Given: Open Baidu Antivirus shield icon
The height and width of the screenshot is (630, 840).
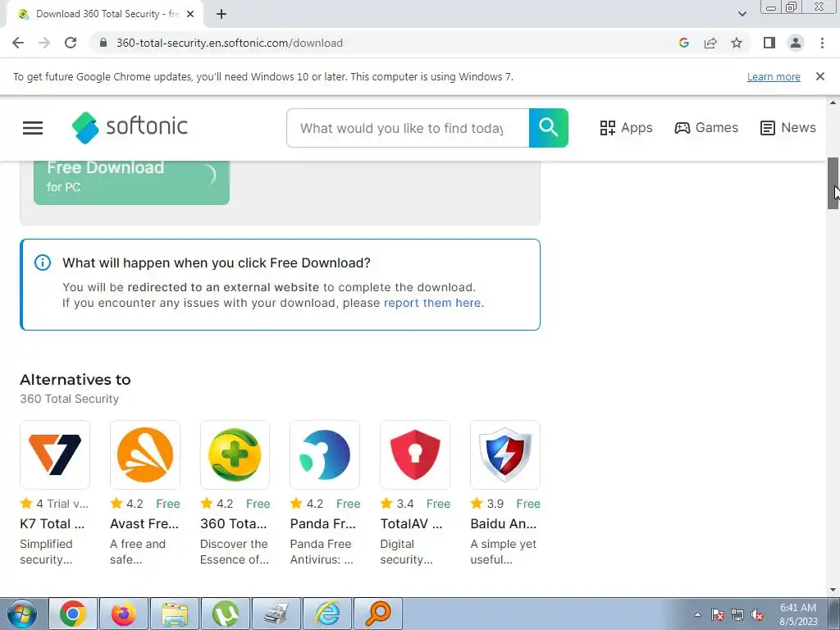Looking at the screenshot, I should click(x=504, y=454).
